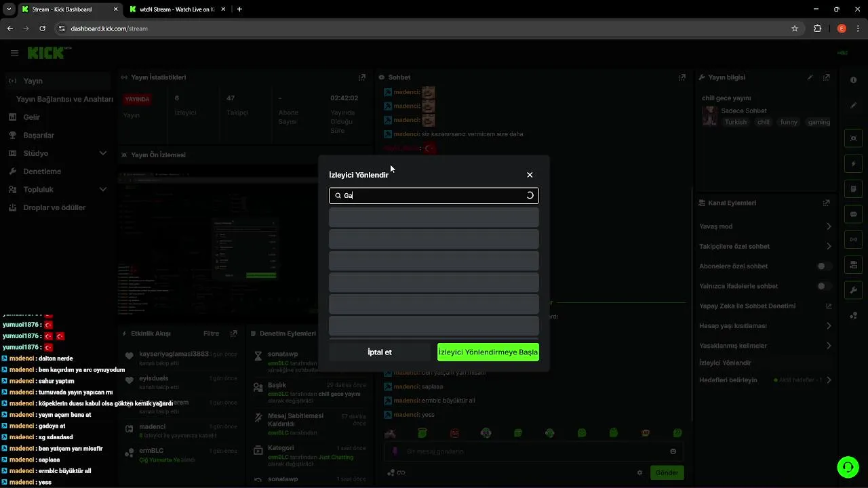
Task: Pop out the Kanal Eylemleri panel
Action: (x=826, y=203)
